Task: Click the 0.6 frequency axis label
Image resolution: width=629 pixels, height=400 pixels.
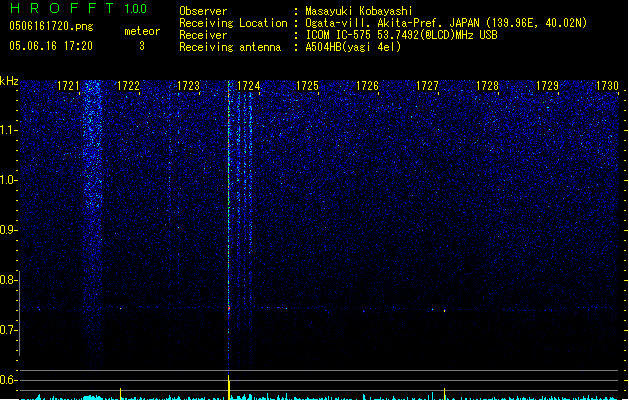Action: point(7,380)
